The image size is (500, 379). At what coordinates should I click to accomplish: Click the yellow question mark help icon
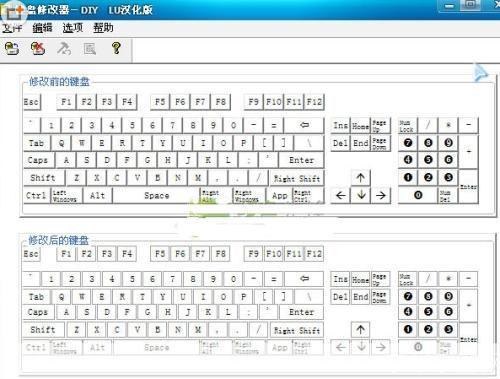click(x=116, y=48)
